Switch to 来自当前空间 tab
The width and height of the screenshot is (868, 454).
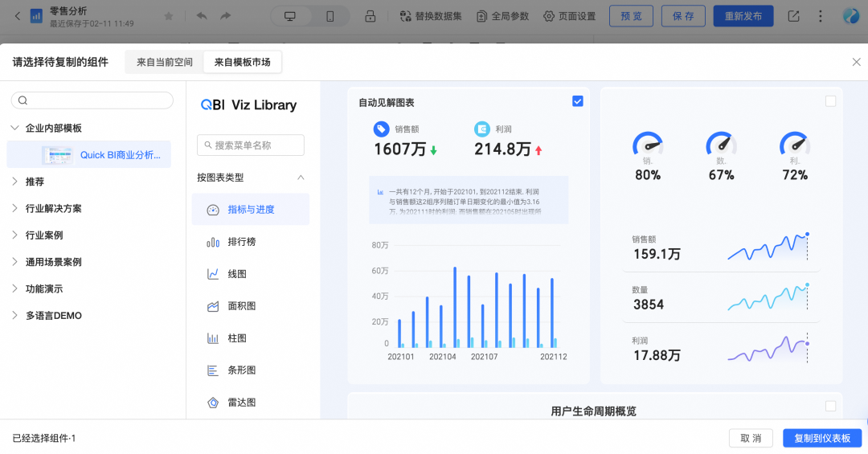(165, 62)
